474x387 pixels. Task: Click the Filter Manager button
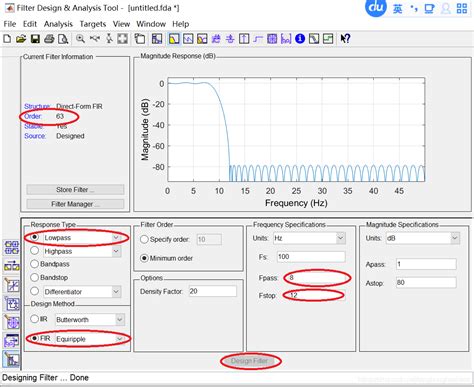point(75,204)
